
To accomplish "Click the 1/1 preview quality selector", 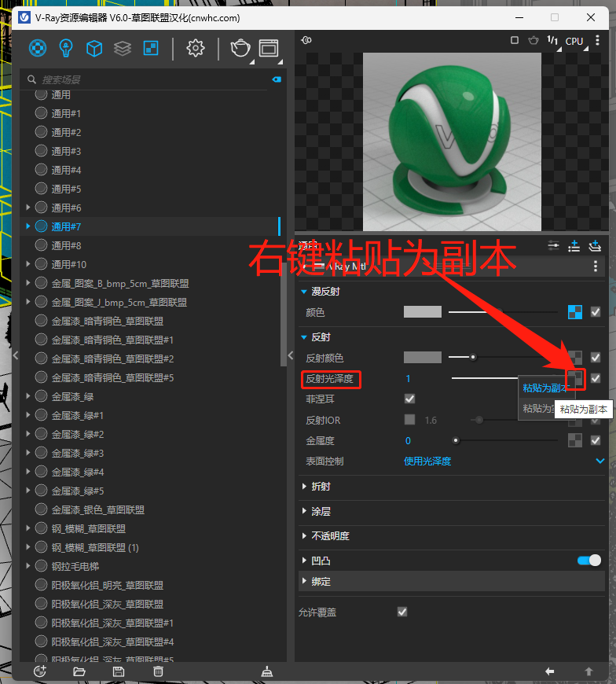I will [553, 41].
